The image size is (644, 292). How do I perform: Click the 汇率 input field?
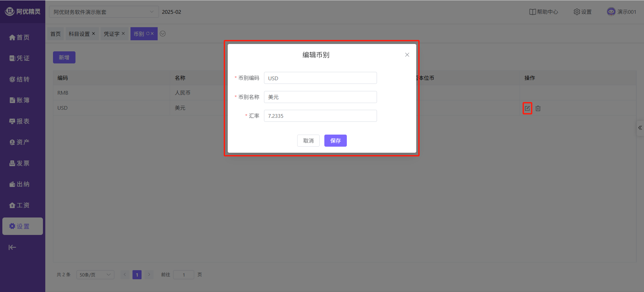pyautogui.click(x=320, y=116)
